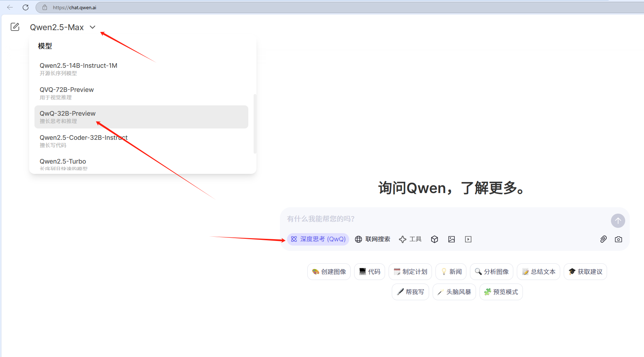Click the browser back arrow

coord(10,7)
